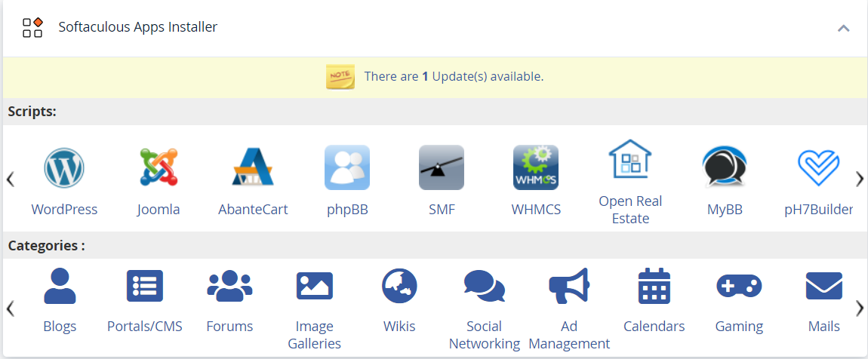Click the MyBB speech bubble icon
This screenshot has width=868, height=359.
[x=725, y=167]
